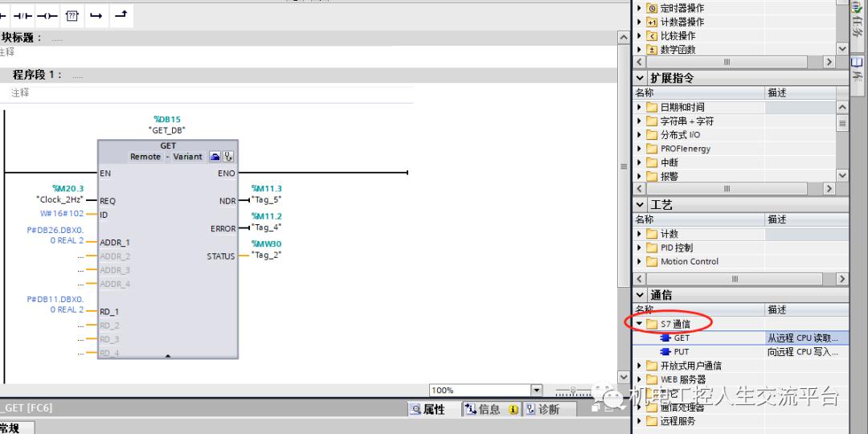Expand the WEB 服务器 folder
This screenshot has width=868, height=434.
(x=640, y=379)
